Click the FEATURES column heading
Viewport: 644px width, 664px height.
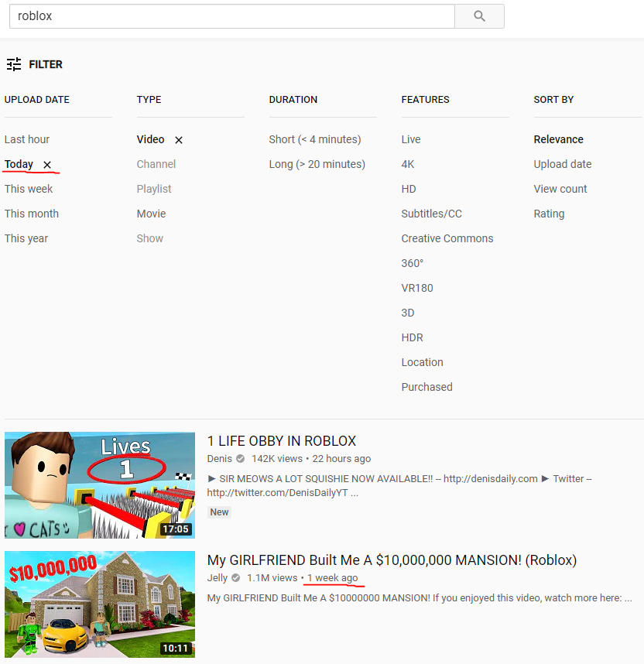[x=426, y=100]
